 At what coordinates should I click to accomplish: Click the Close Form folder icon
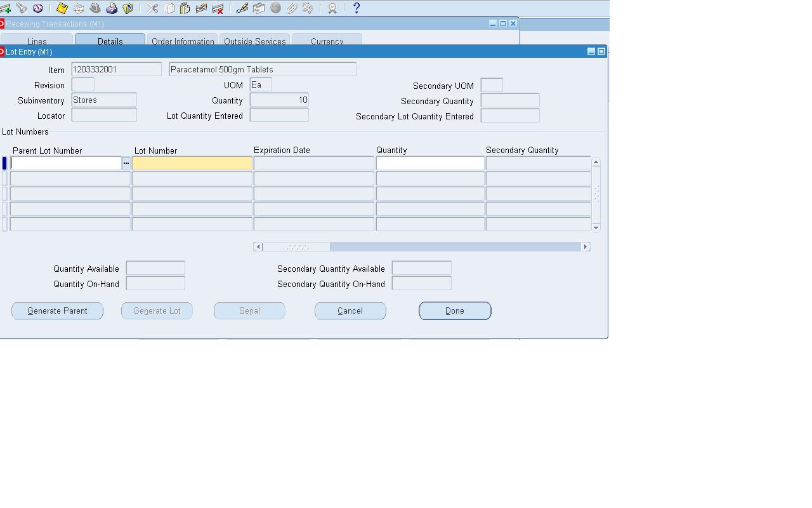tap(128, 8)
